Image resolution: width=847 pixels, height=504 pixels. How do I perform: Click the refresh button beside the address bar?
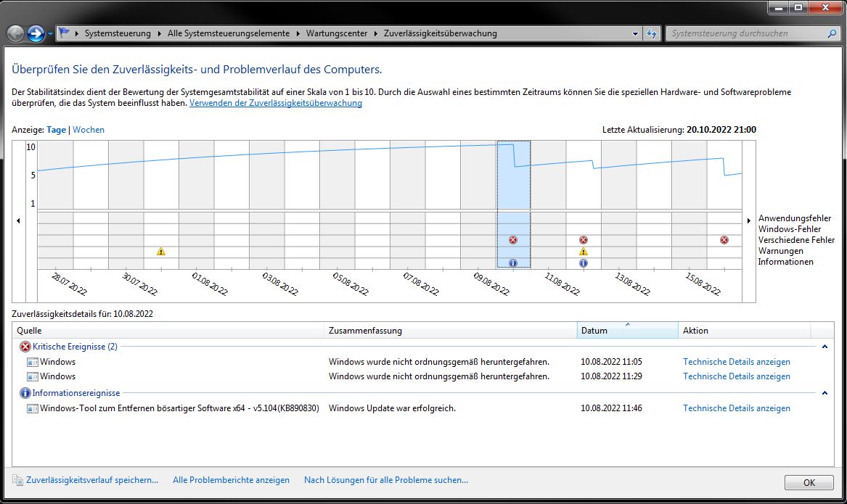point(652,33)
